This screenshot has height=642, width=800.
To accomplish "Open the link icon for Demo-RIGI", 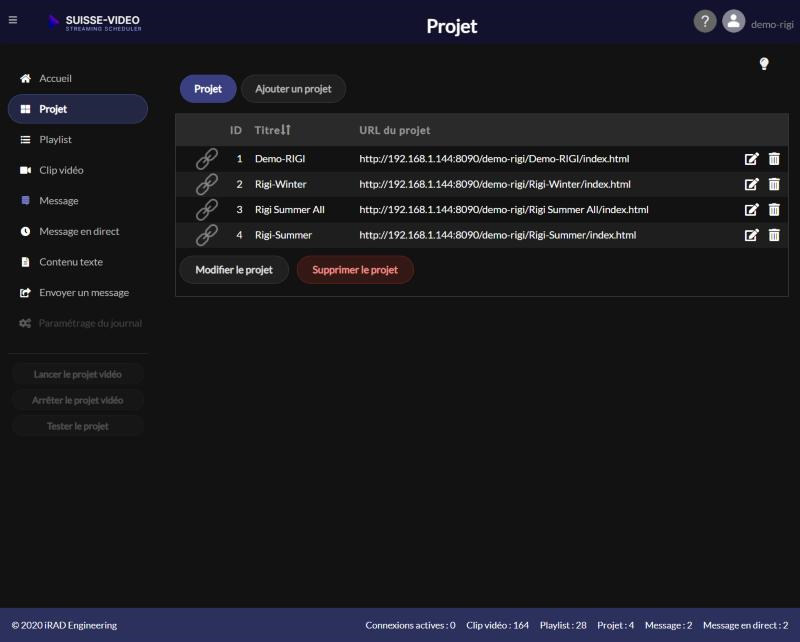I will (x=207, y=159).
